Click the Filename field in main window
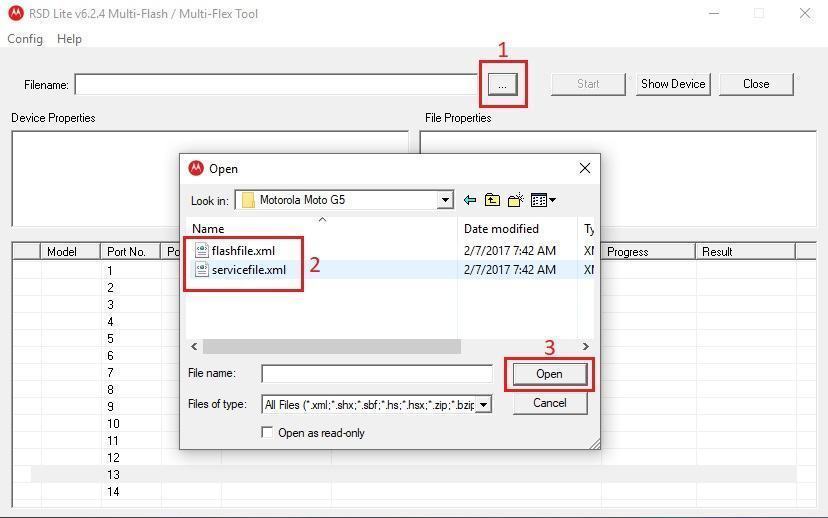Screen dimensions: 828x518 point(276,84)
